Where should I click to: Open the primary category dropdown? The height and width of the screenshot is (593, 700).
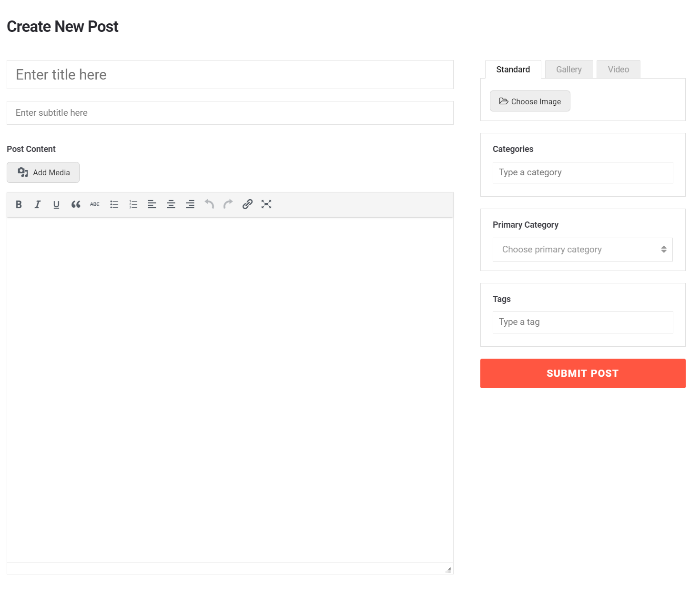click(582, 250)
